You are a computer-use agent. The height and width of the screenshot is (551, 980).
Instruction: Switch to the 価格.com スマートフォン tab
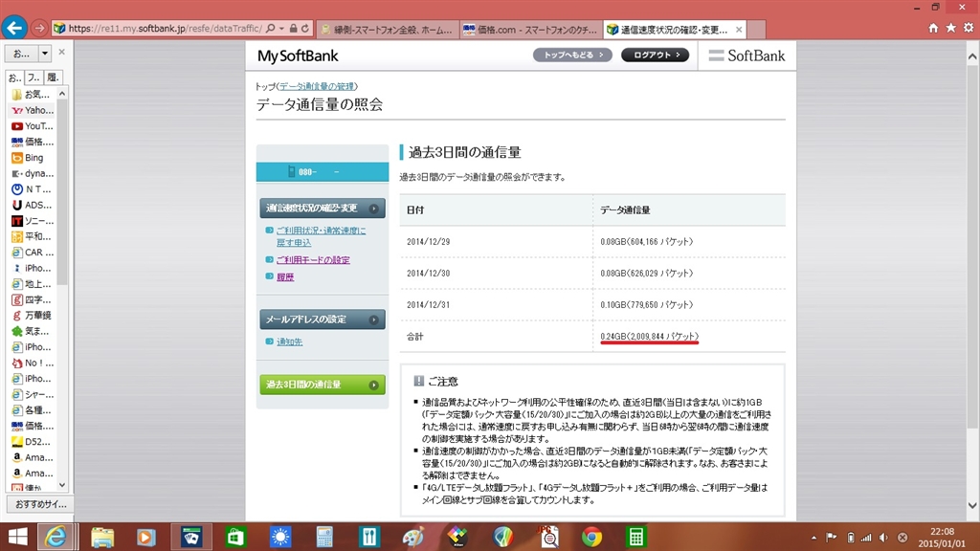[x=530, y=30]
